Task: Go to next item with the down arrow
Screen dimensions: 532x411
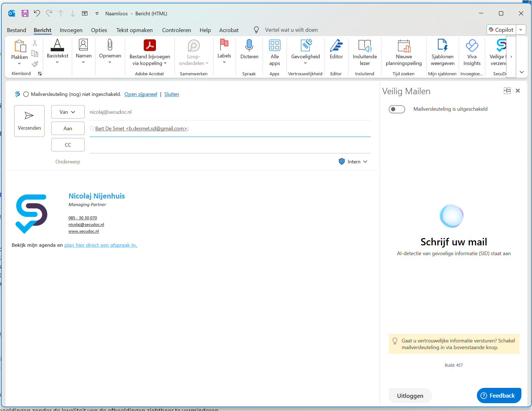Action: [x=73, y=13]
